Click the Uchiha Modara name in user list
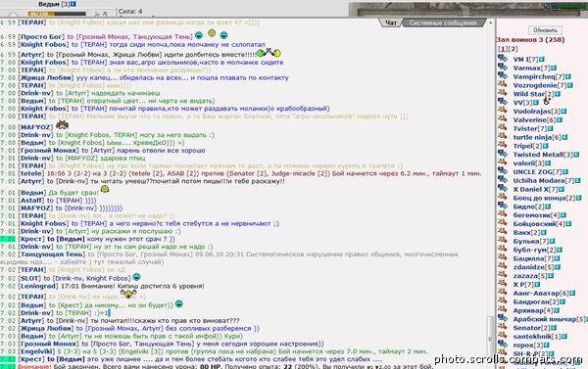Viewport: 588px width, 369px height. point(539,180)
